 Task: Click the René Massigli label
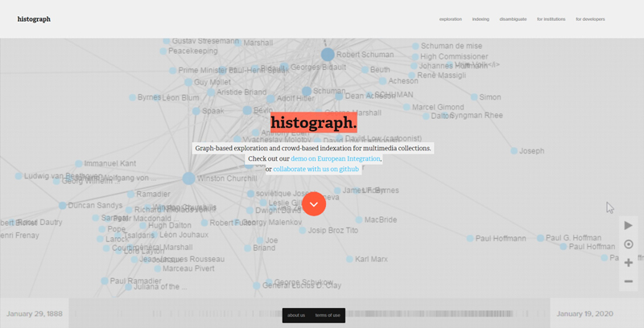point(441,76)
